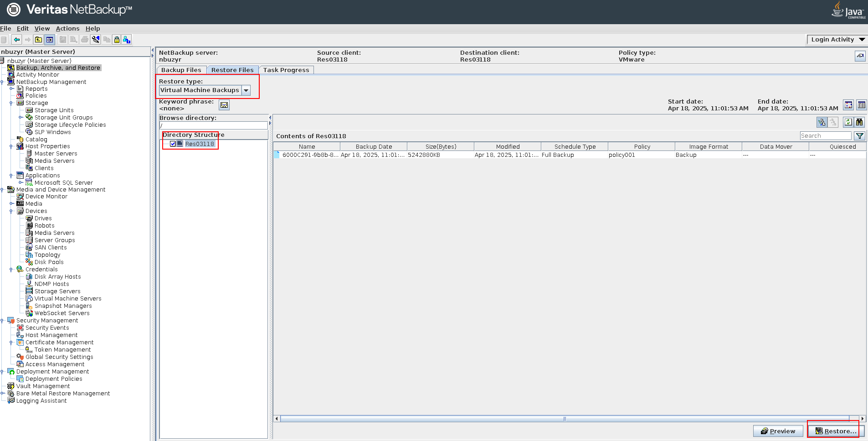The height and width of the screenshot is (441, 868).
Task: Click the wrench and arrow toolbar icon
Action: 96,40
